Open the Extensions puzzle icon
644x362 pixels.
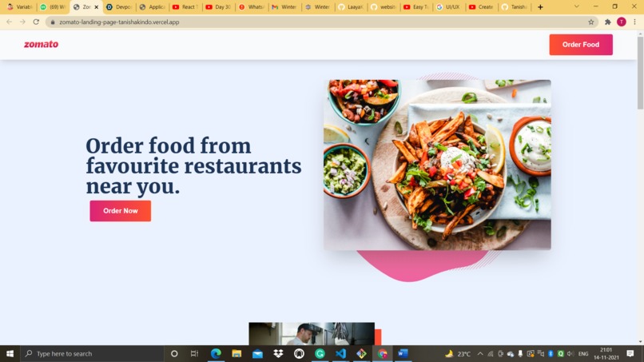(x=608, y=22)
